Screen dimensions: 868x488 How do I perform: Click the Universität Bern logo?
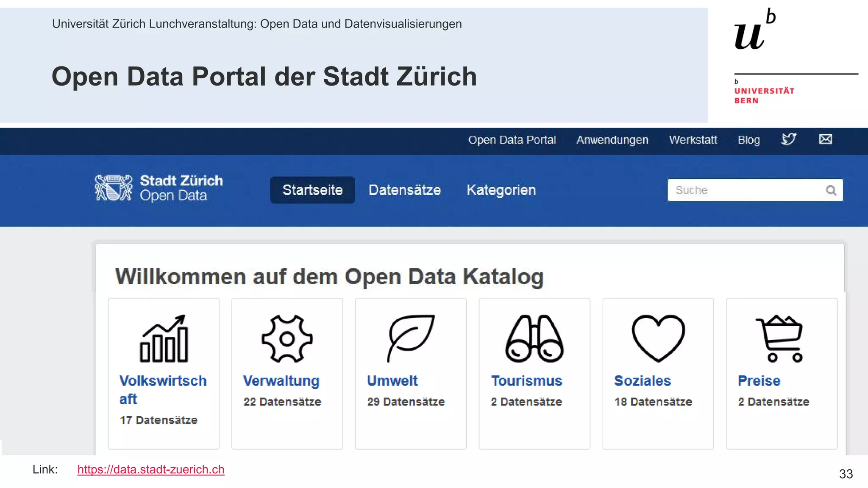[796, 56]
